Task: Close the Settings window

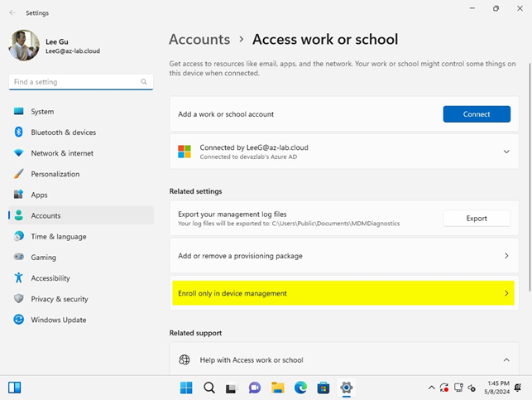Action: click(520, 8)
